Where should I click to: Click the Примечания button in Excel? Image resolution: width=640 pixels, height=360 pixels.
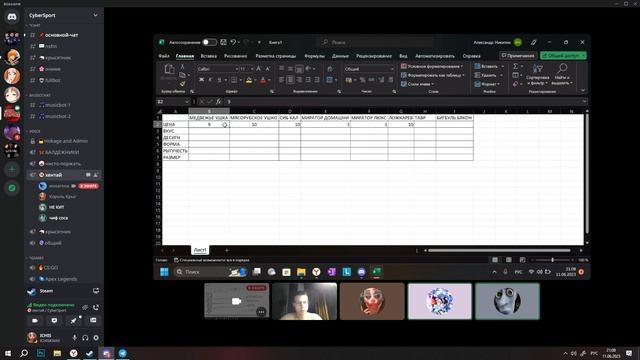point(518,56)
